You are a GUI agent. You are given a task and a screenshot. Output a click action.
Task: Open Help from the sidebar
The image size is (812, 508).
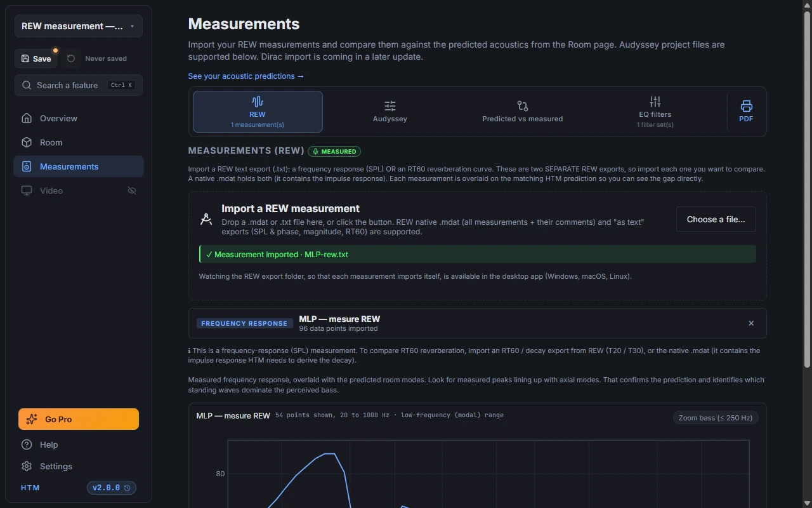point(79,444)
